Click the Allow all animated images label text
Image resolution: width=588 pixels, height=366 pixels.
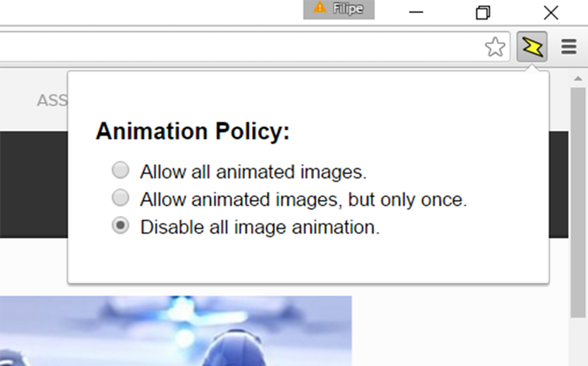[x=253, y=172]
